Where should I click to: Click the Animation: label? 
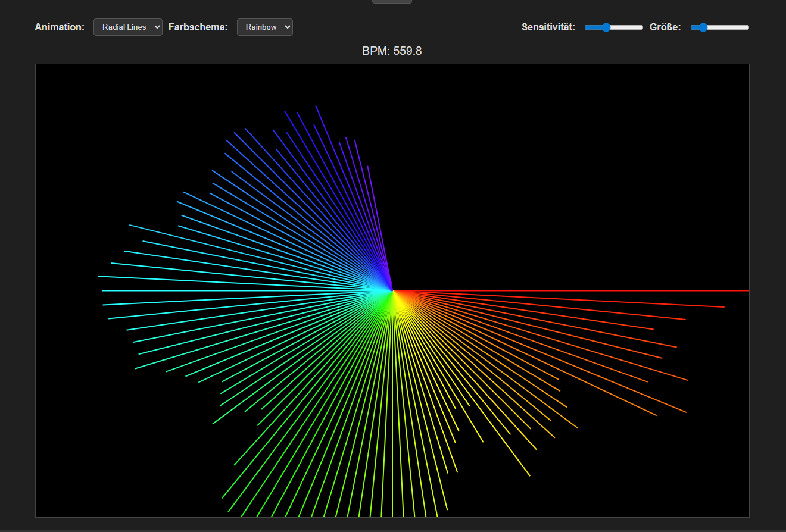pos(60,27)
